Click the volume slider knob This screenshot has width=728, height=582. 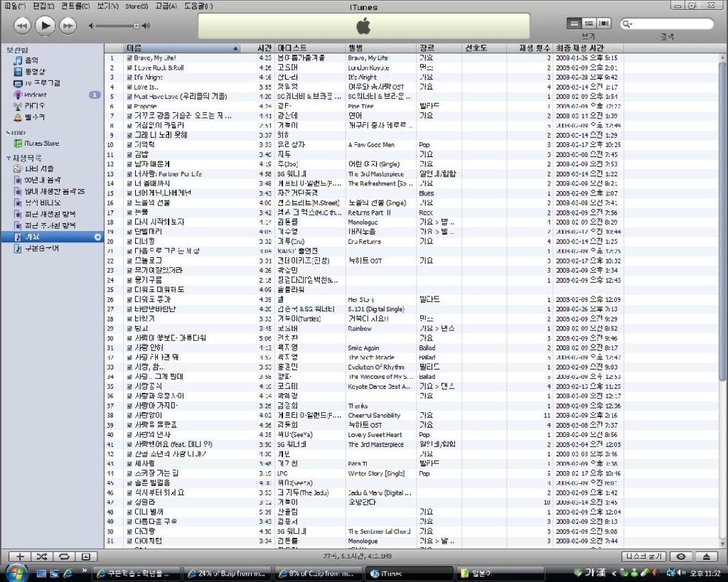136,26
